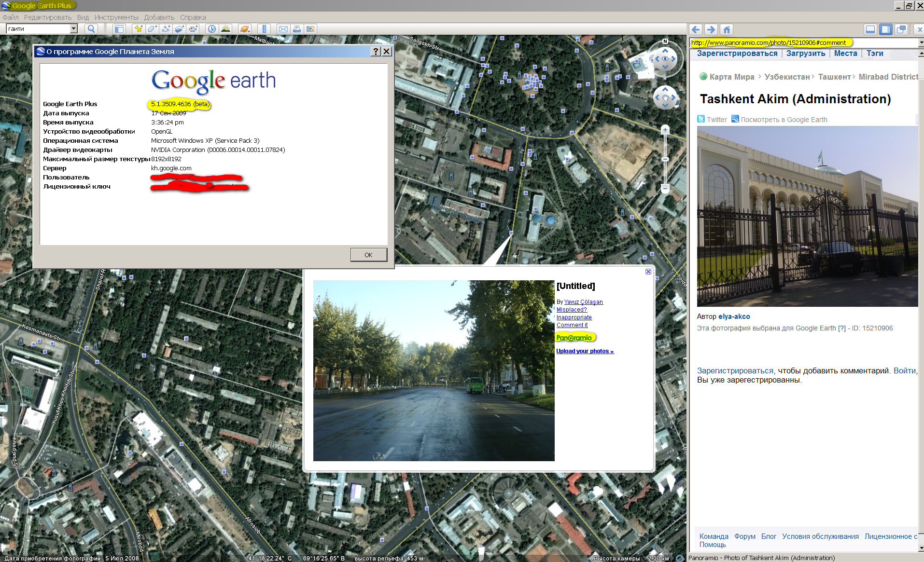Click Узбекистан breadcrumb link
The image size is (924, 562).
pyautogui.click(x=787, y=77)
